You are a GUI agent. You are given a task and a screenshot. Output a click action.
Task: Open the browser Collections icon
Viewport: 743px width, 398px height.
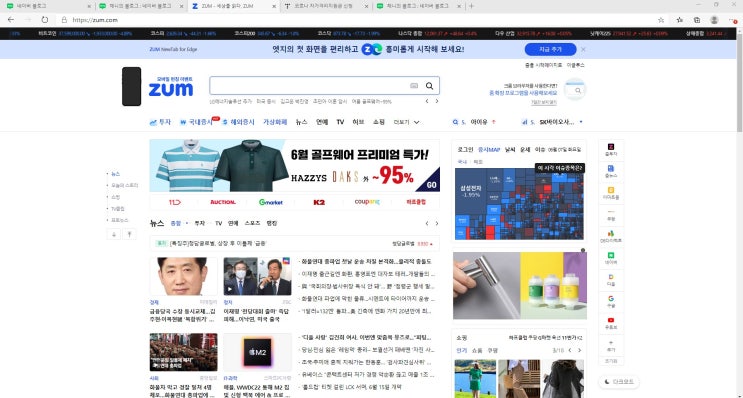(x=697, y=20)
